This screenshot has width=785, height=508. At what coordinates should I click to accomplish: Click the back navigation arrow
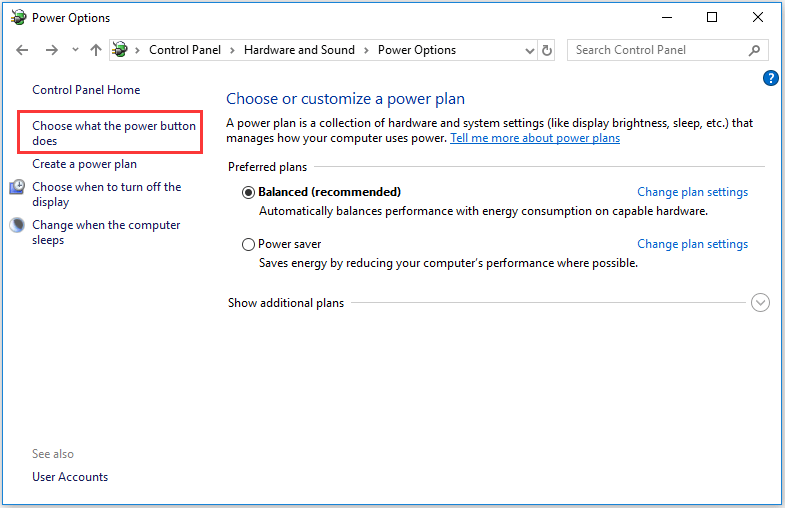pos(22,50)
